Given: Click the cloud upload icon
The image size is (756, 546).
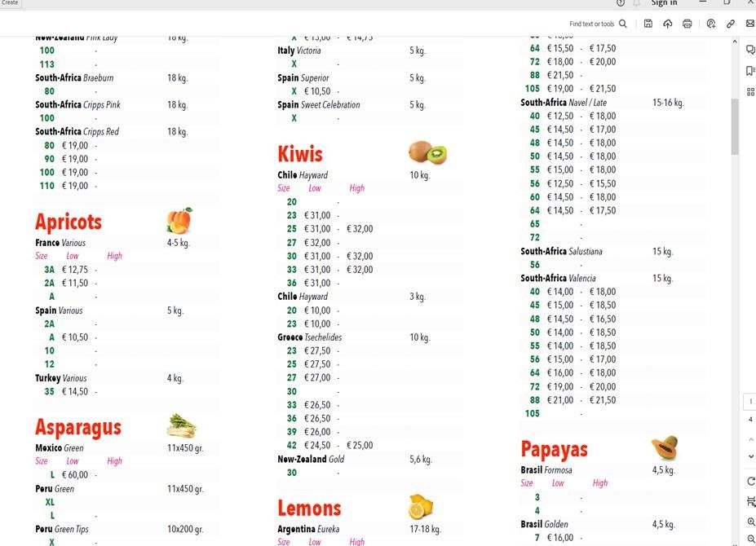Looking at the screenshot, I should tap(667, 24).
